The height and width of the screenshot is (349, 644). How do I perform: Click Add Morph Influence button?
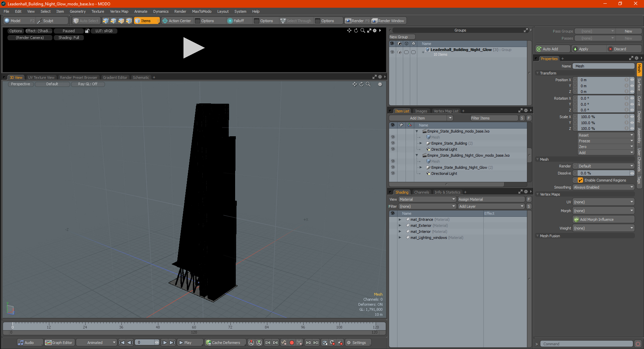603,219
